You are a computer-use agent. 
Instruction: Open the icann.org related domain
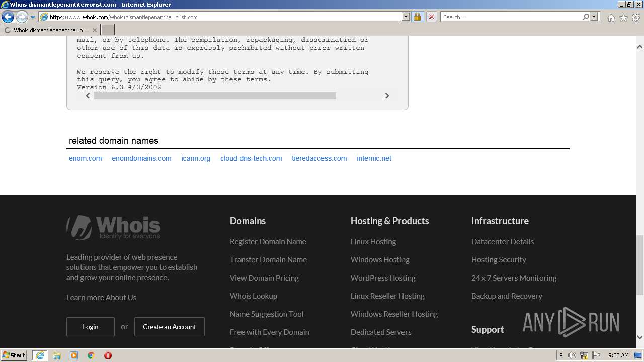(196, 158)
